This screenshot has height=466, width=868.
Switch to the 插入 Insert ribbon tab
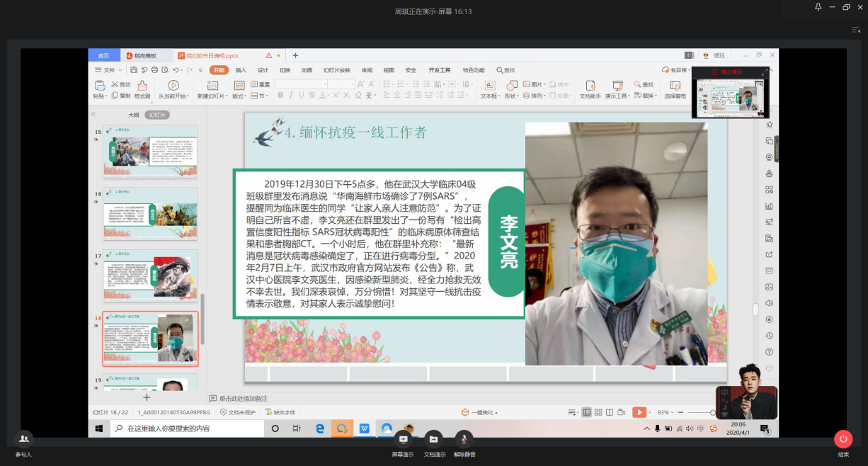(x=241, y=70)
